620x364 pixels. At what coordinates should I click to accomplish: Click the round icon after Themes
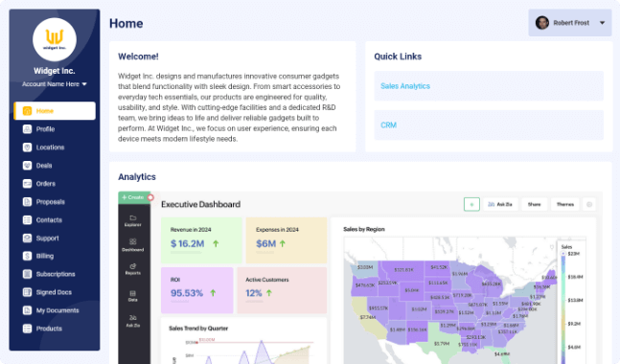click(x=589, y=204)
